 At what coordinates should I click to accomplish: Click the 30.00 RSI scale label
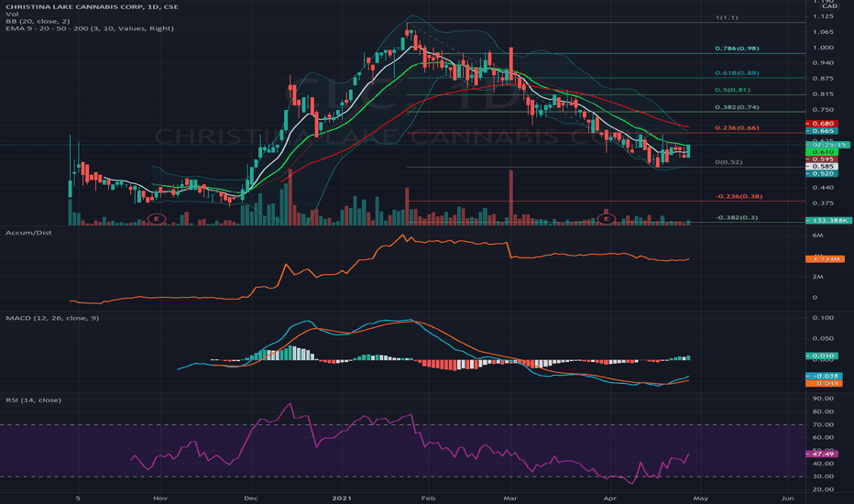(823, 477)
